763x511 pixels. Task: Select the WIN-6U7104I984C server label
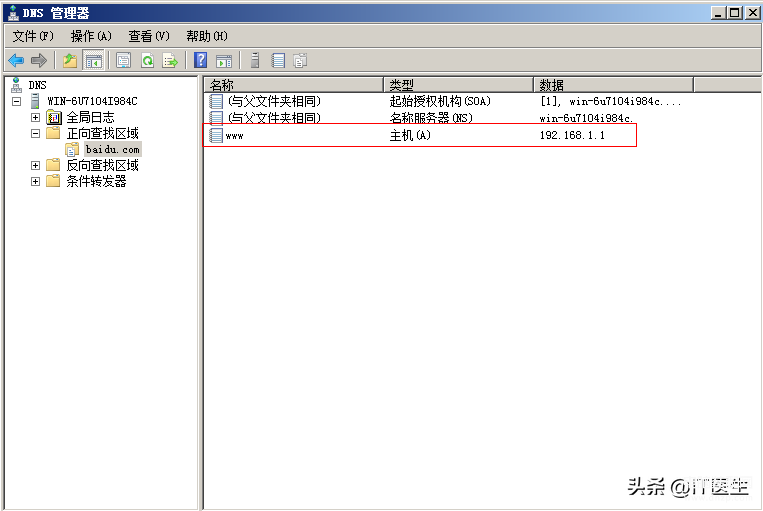(x=92, y=101)
